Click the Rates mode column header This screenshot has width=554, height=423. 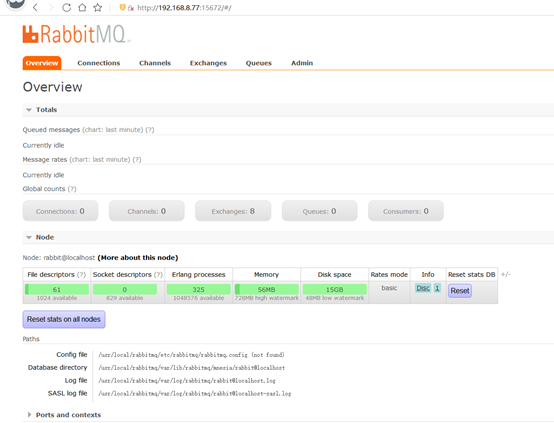pos(389,275)
